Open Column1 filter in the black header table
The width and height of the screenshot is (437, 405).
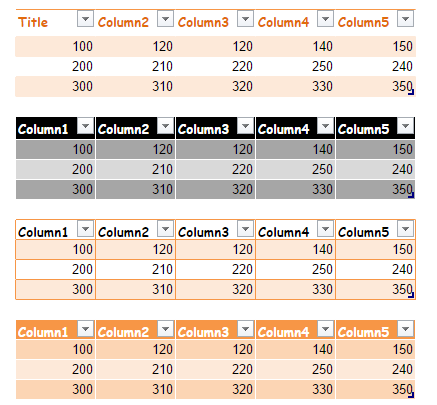pyautogui.click(x=85, y=126)
